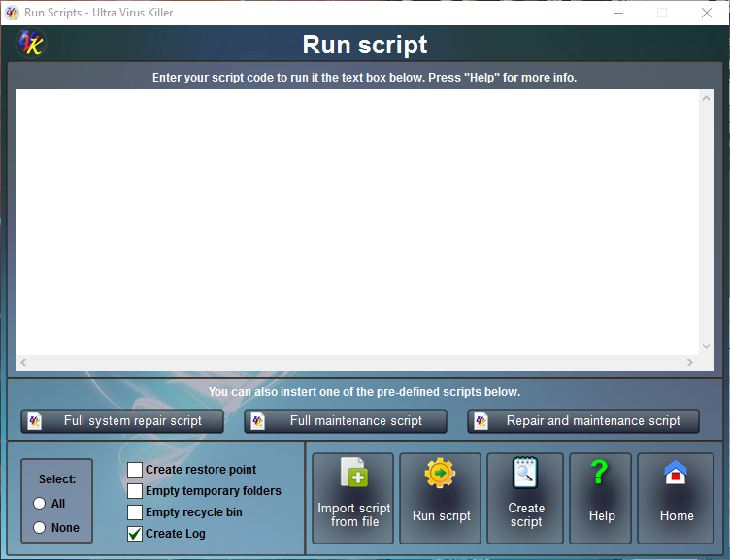Select the None radio button
The image size is (730, 560).
(40, 527)
